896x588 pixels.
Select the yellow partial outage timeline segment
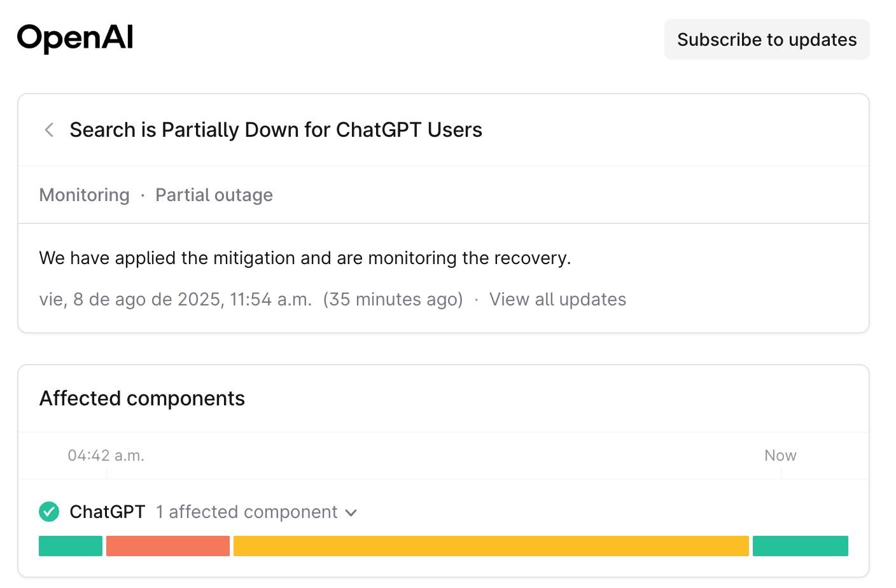click(x=491, y=546)
